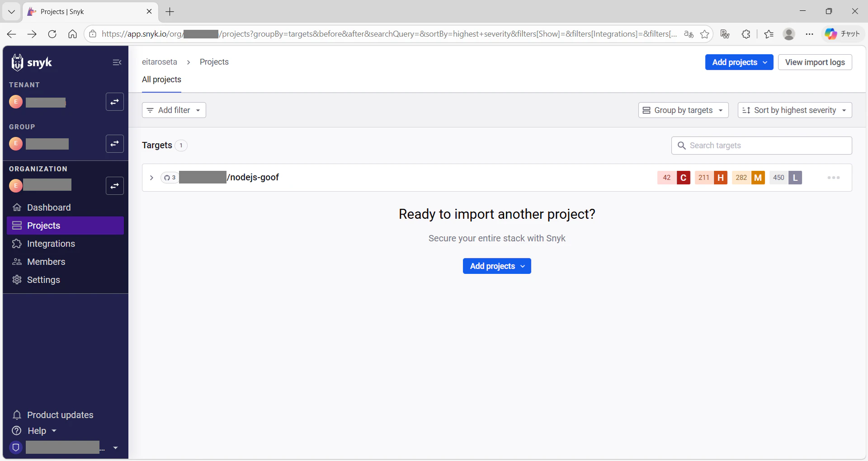Open the Dashboard page

coord(66,207)
